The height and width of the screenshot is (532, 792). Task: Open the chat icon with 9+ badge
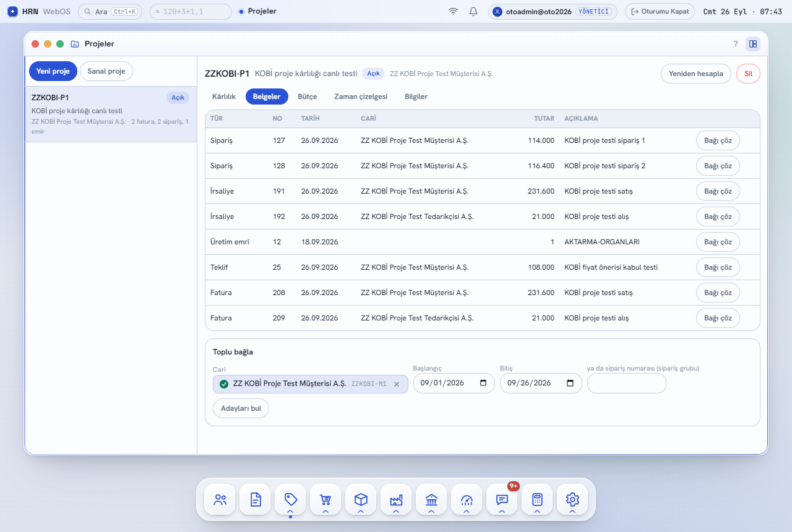502,499
